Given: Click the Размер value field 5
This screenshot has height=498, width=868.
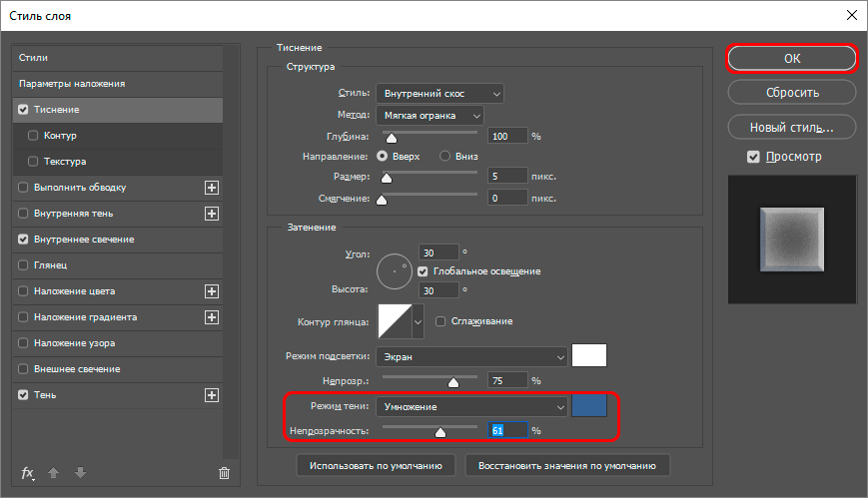Looking at the screenshot, I should click(x=507, y=177).
